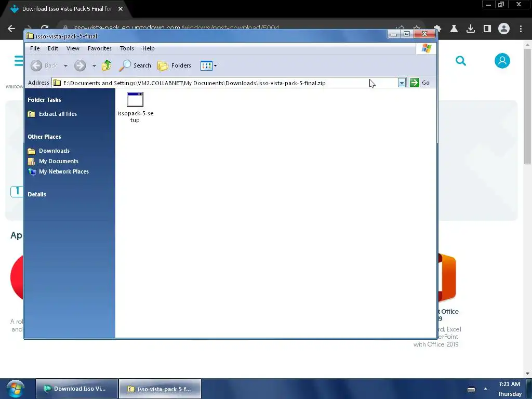Click Chrome browser back arrow

11,29
